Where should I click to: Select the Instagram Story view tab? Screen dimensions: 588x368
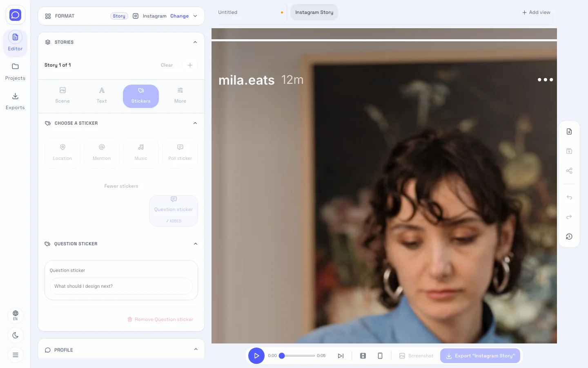click(314, 12)
